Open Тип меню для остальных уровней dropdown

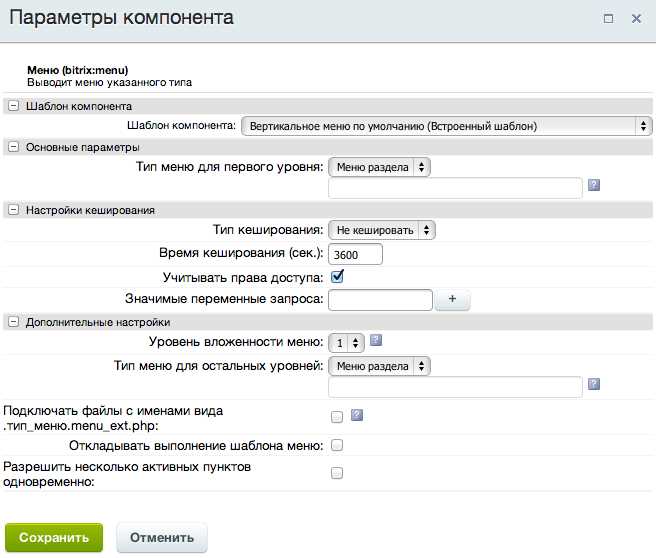coord(379,366)
